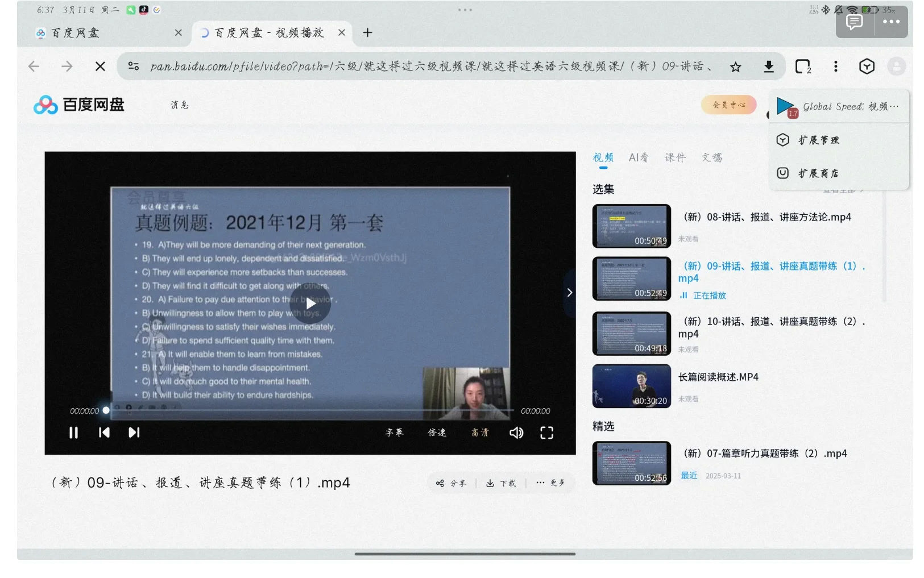Skip to the next video with the player control
The image size is (924, 578).
tap(134, 433)
